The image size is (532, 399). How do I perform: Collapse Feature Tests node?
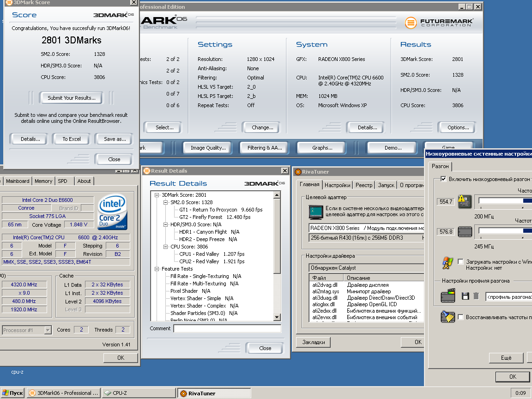[x=157, y=269]
